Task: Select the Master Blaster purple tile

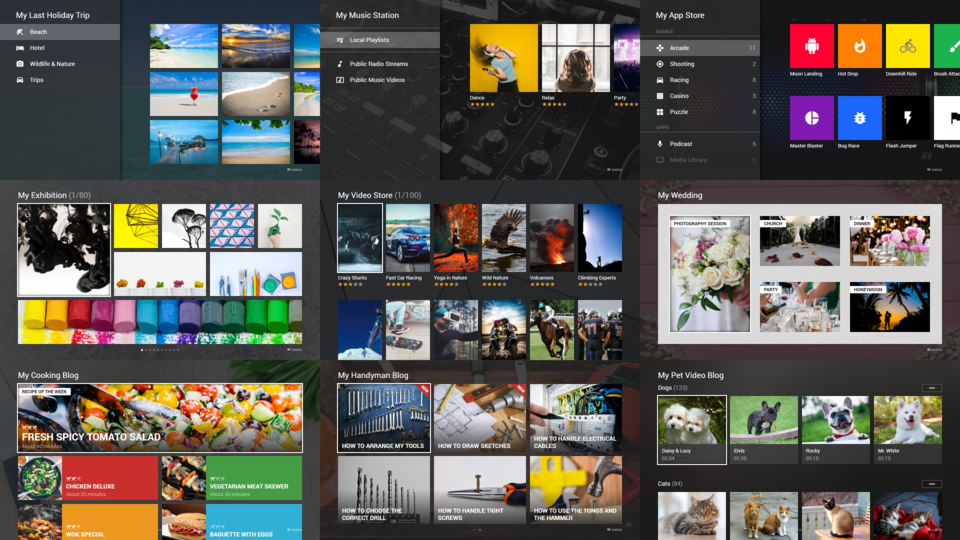Action: click(811, 118)
